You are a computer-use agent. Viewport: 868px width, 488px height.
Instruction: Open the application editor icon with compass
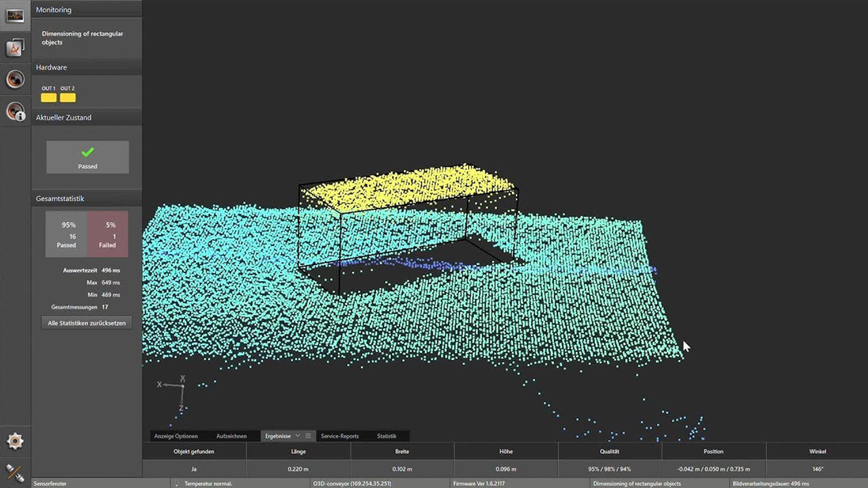15,47
